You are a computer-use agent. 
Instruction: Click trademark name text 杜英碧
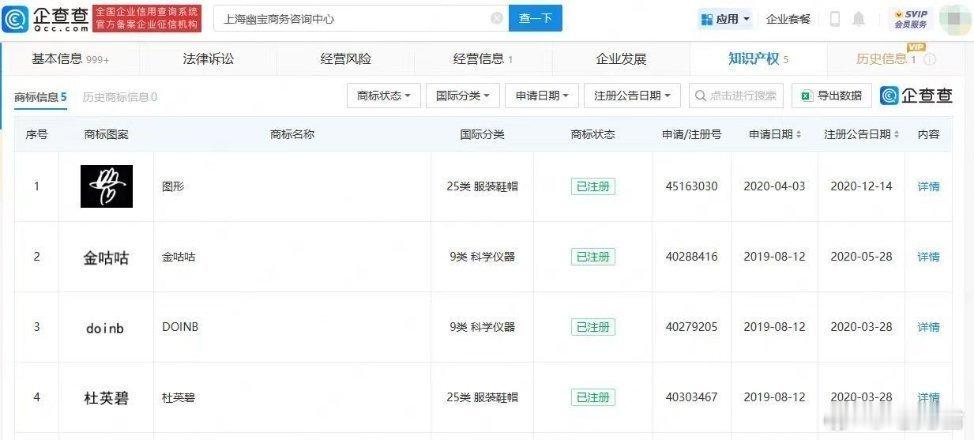pyautogui.click(x=178, y=397)
